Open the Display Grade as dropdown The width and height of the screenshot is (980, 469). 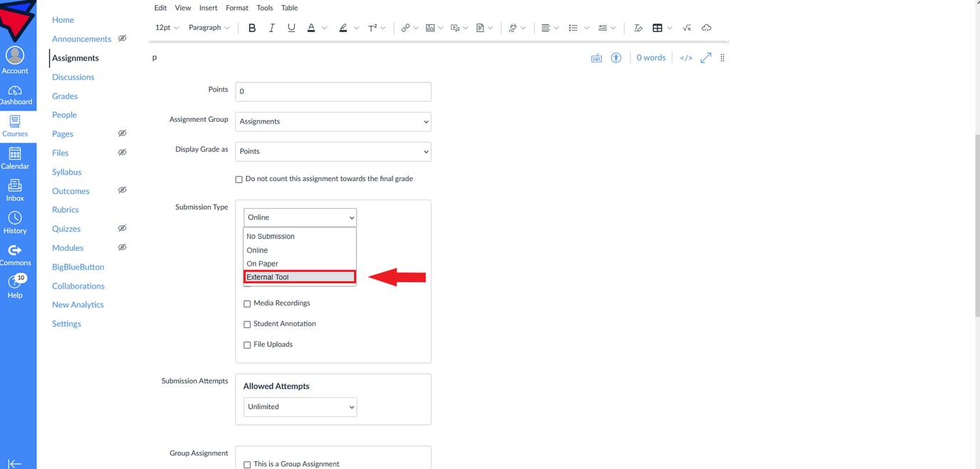point(333,151)
